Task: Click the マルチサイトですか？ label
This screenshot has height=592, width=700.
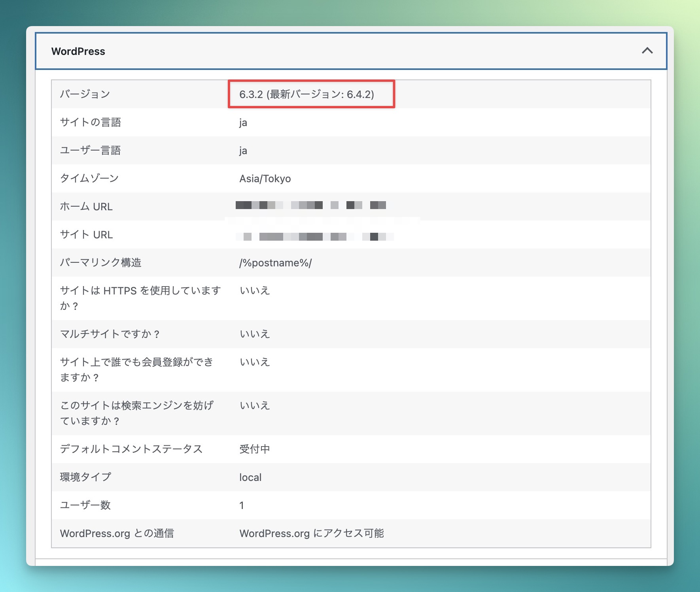Action: pos(110,334)
